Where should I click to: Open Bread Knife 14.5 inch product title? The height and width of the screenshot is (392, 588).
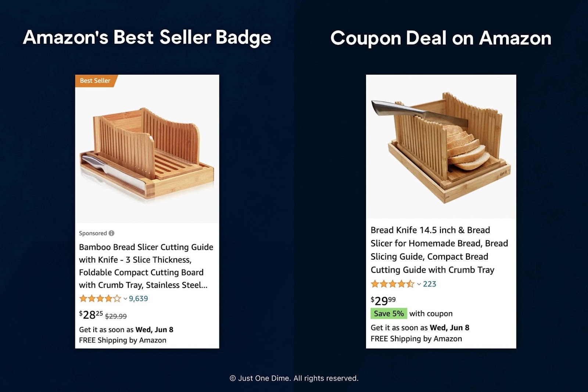click(439, 250)
